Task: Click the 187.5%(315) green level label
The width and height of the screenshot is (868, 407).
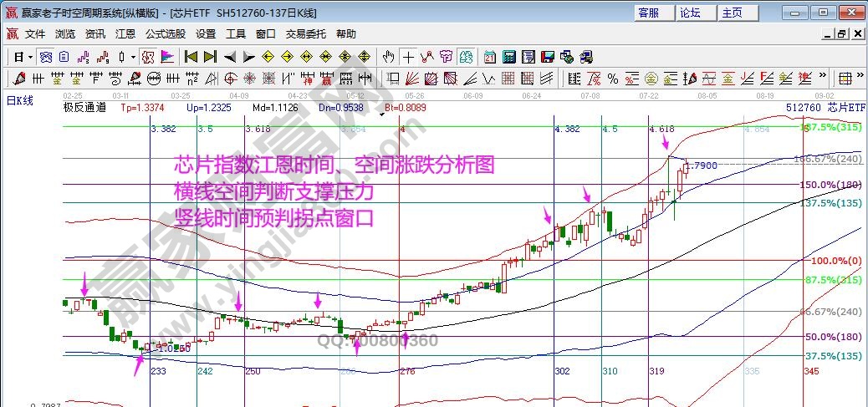Action: pos(832,127)
